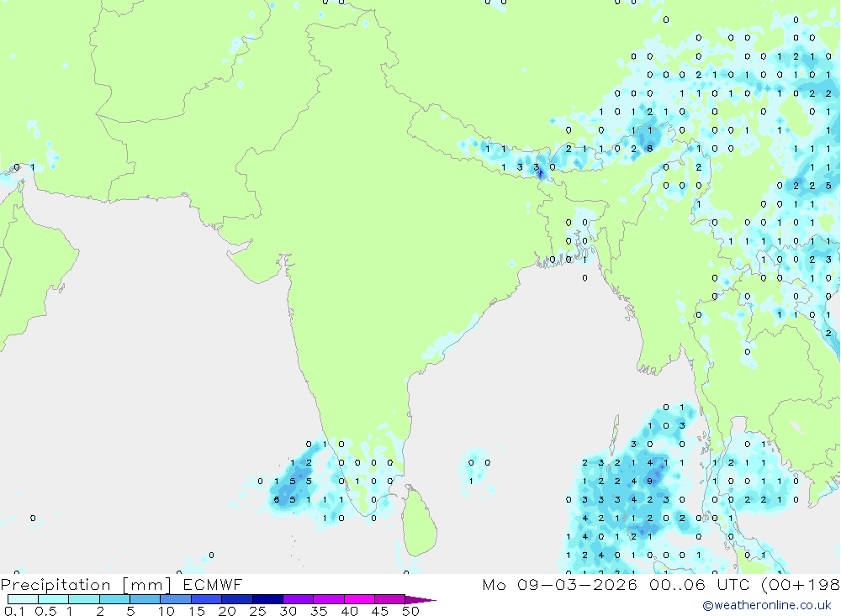This screenshot has height=616, width=841.
Task: Click the 0.5 to 1 mm legend swatch
Action: [x=54, y=599]
